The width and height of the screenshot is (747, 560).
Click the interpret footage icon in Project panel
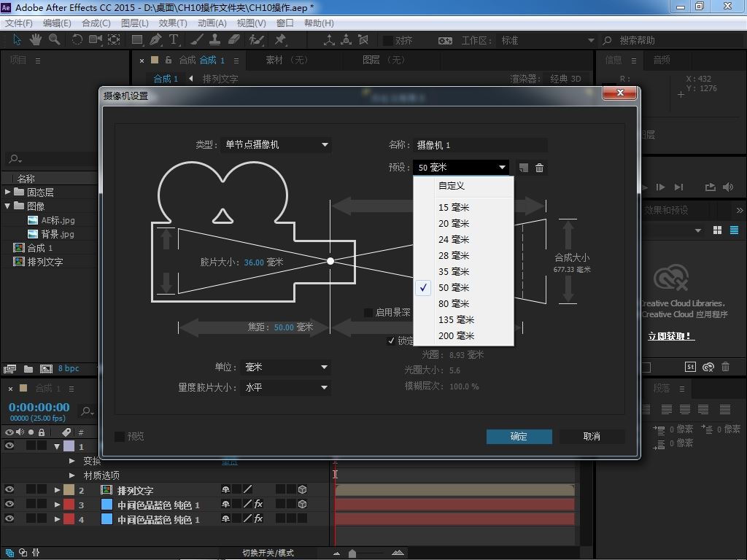(x=9, y=368)
